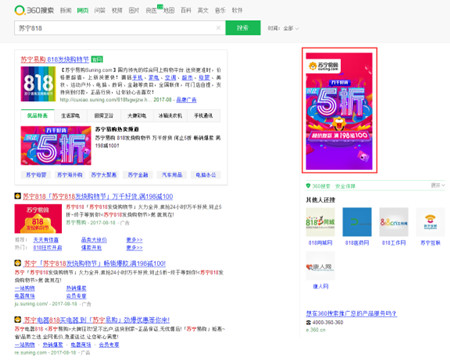
Task: Click the first 更多>> link in 推荐 row
Action: [x=134, y=240]
